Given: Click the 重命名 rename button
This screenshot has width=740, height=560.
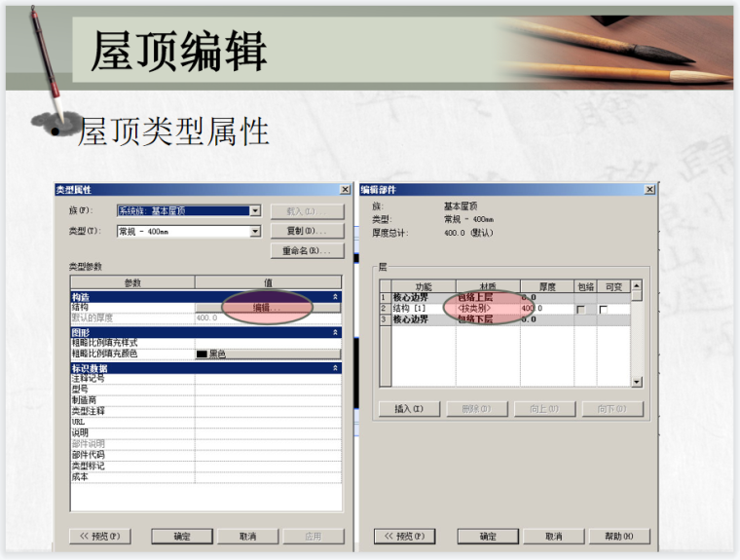Looking at the screenshot, I should [307, 250].
